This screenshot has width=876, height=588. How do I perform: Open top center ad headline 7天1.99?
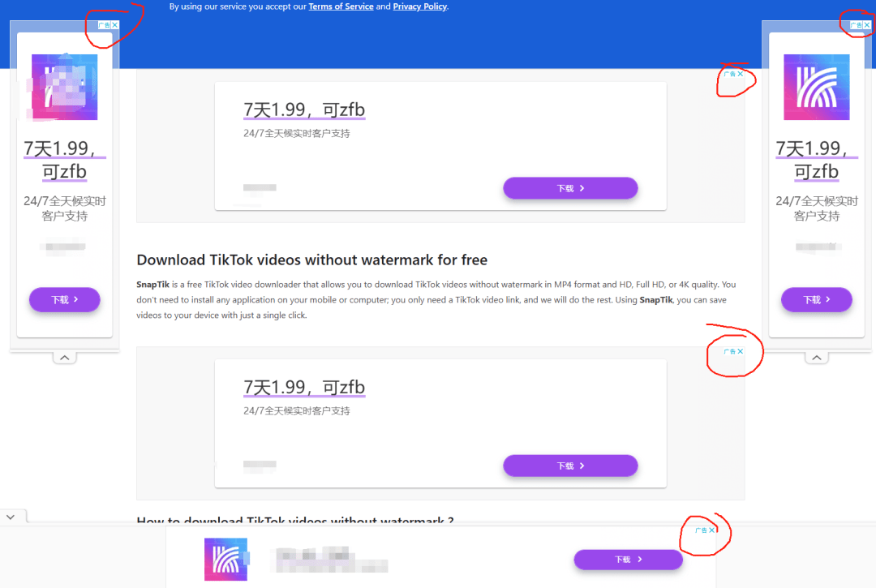click(304, 109)
